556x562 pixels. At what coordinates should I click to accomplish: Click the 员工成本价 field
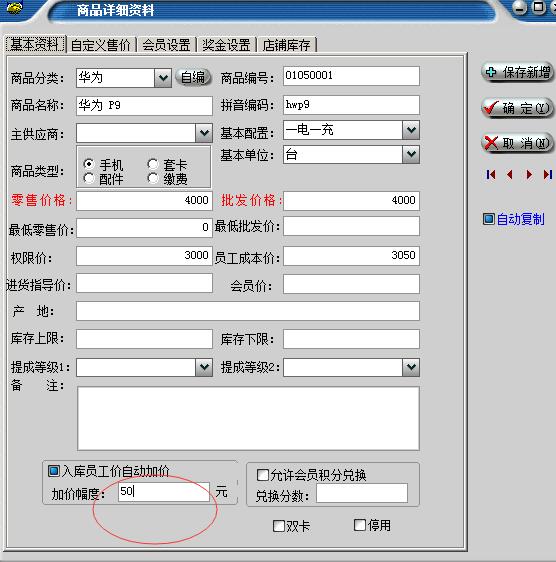click(x=351, y=256)
